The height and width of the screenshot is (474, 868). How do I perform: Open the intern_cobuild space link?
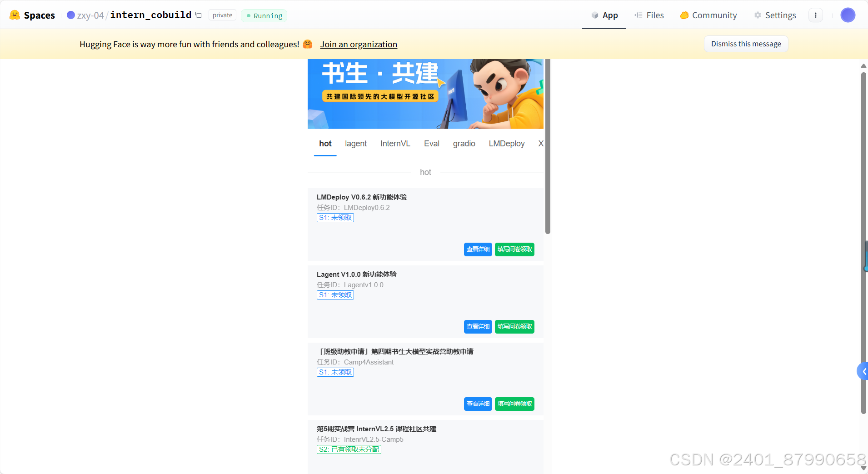point(151,15)
